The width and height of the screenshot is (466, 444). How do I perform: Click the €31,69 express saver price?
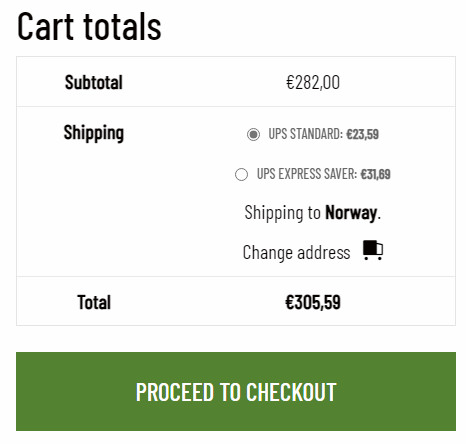click(375, 174)
